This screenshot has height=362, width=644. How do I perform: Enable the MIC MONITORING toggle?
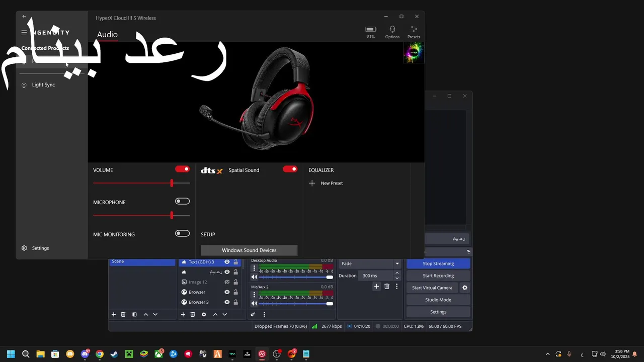tap(182, 233)
